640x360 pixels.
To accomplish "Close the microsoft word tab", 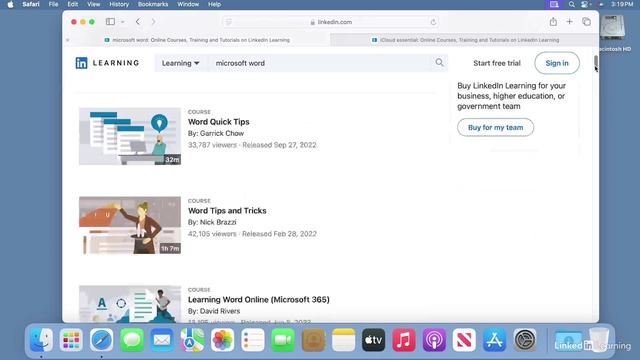I will click(67, 40).
